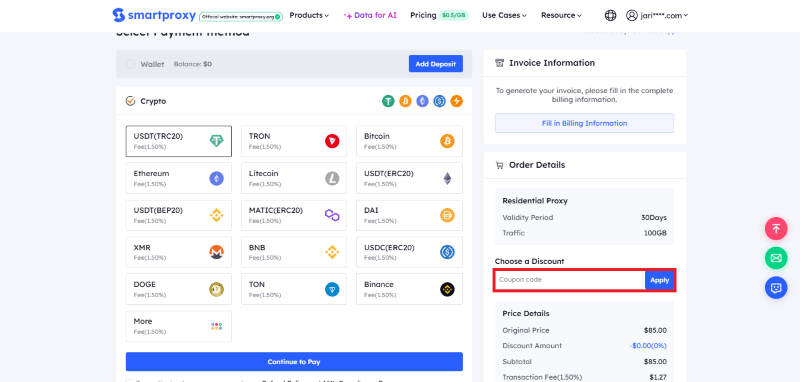This screenshot has height=382, width=800.
Task: Click the user account avatar icon
Action: (632, 15)
